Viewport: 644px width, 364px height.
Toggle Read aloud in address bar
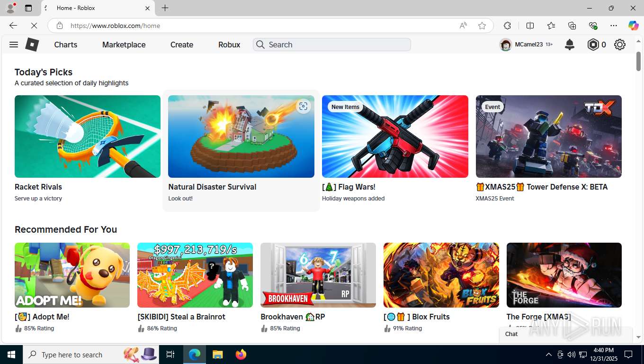point(463,26)
